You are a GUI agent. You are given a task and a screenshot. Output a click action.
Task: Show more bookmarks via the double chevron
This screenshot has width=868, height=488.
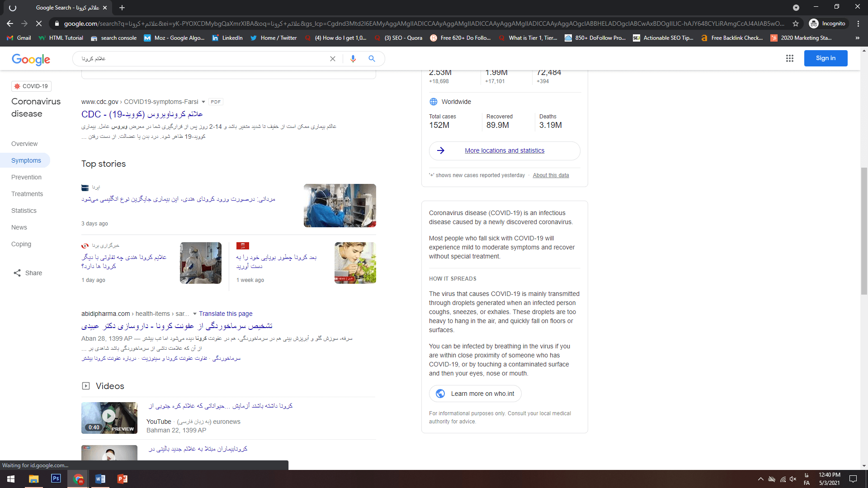tap(858, 38)
